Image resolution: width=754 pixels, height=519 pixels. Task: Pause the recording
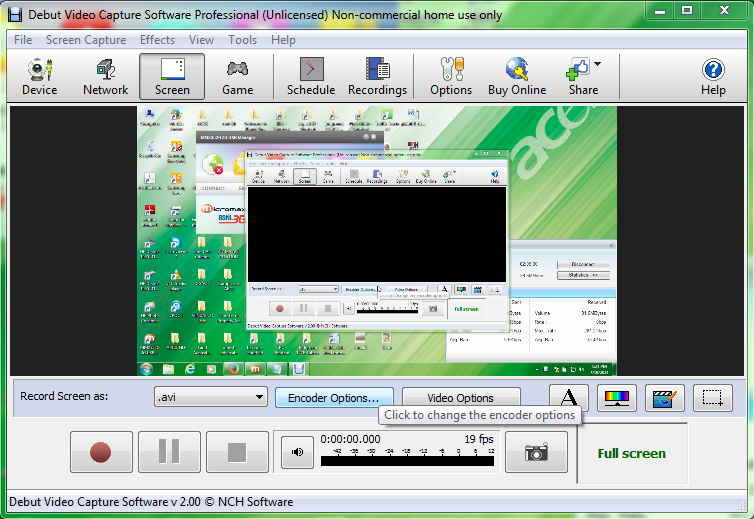pos(169,452)
